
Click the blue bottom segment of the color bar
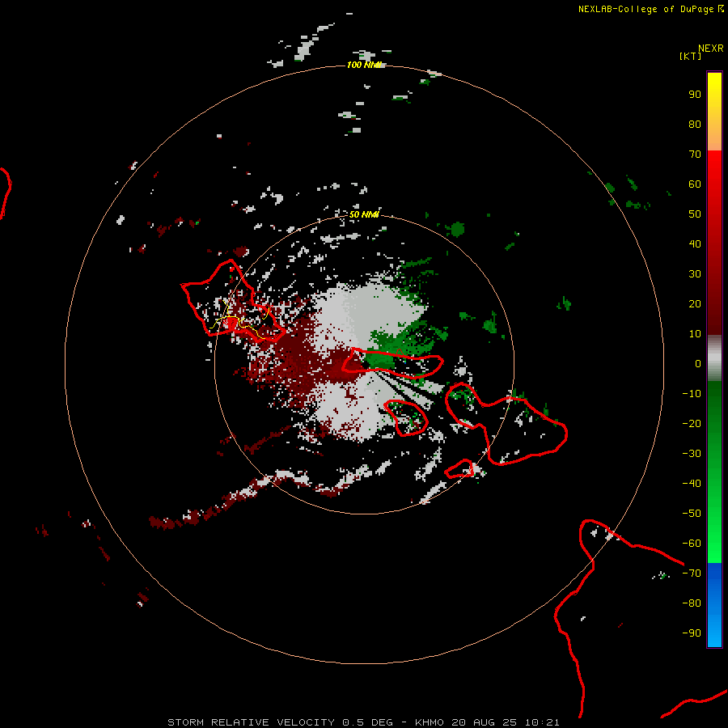[714, 605]
